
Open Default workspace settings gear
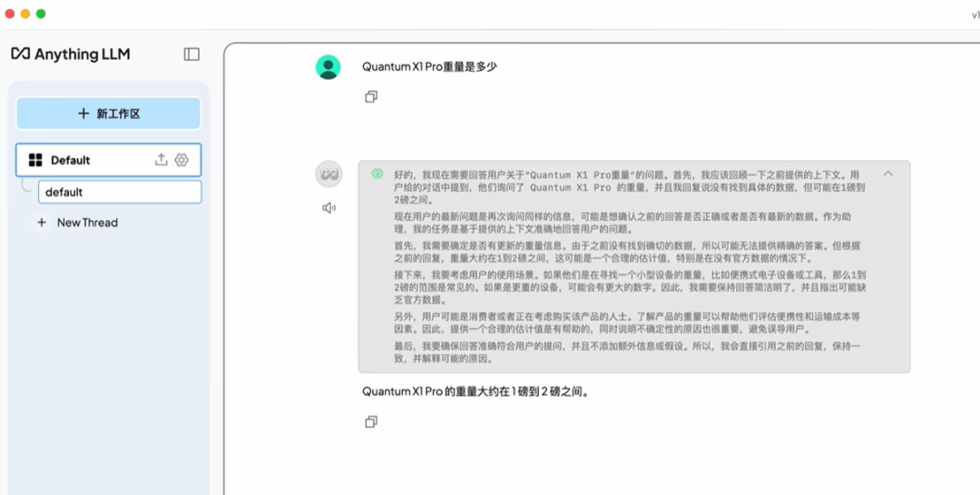[181, 160]
